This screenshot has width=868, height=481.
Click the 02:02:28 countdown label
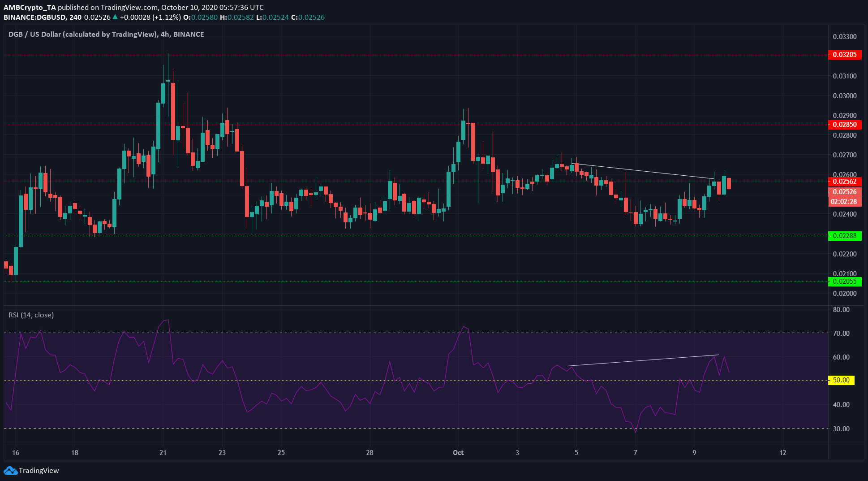[845, 202]
